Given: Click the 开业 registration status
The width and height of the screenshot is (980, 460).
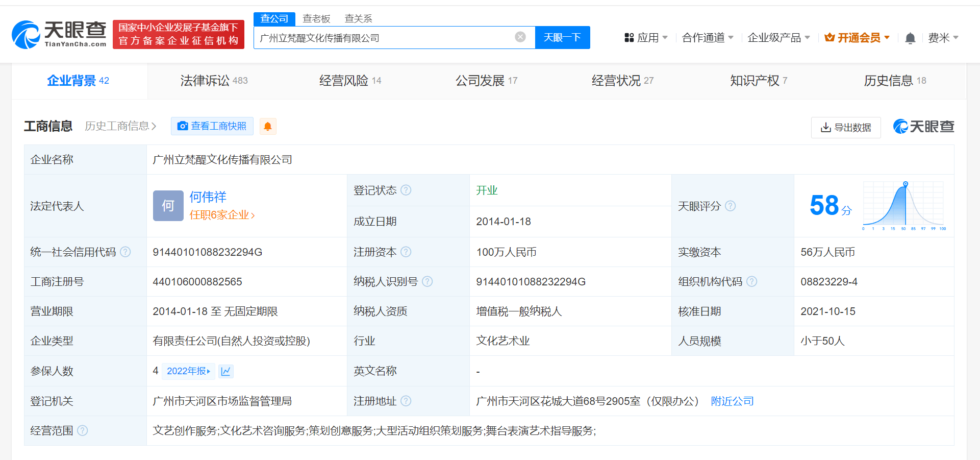Looking at the screenshot, I should coord(487,190).
